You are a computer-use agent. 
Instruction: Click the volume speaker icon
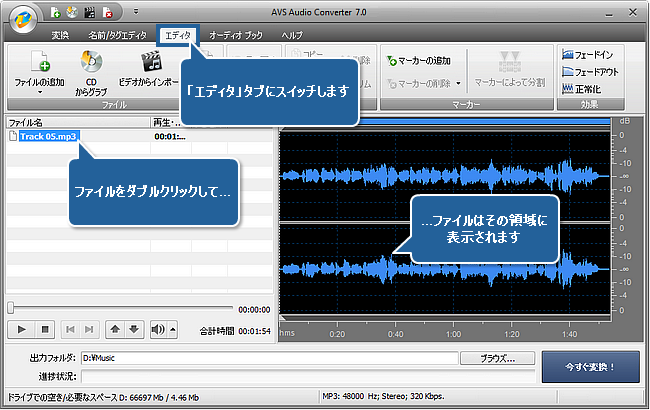(158, 330)
